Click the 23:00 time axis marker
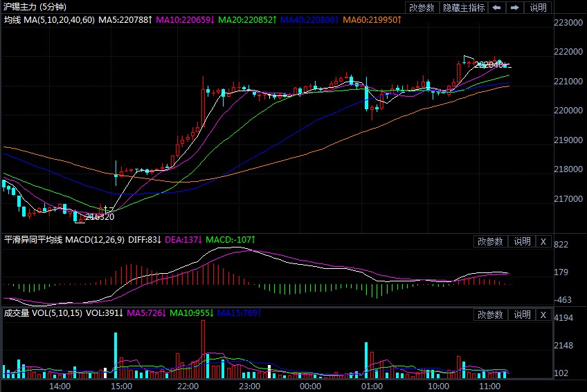 pos(250,386)
